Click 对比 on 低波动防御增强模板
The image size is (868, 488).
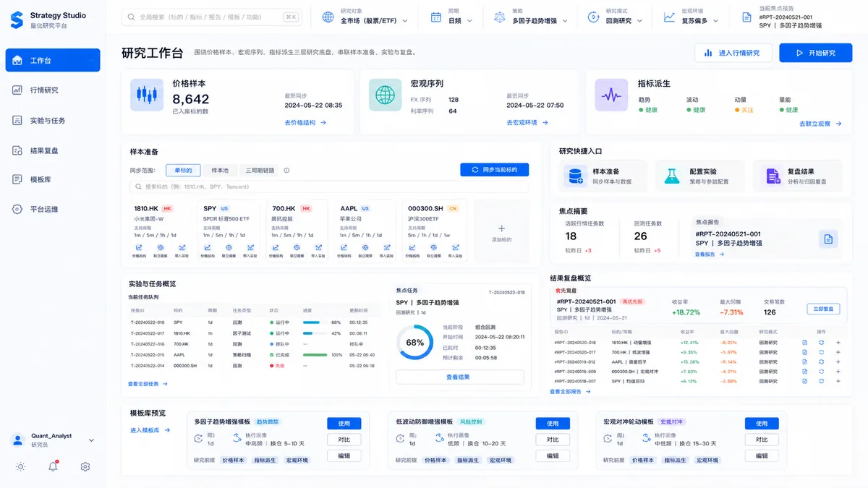pos(553,440)
